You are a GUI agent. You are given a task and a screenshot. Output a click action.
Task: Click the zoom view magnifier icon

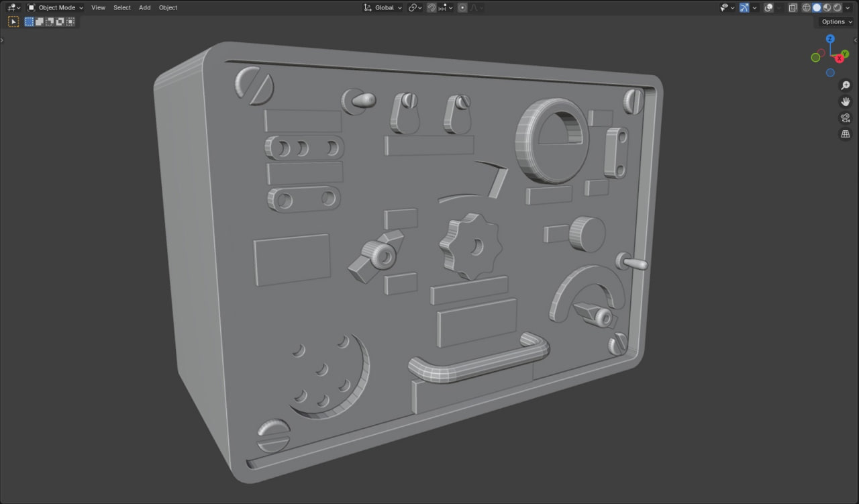pos(846,85)
